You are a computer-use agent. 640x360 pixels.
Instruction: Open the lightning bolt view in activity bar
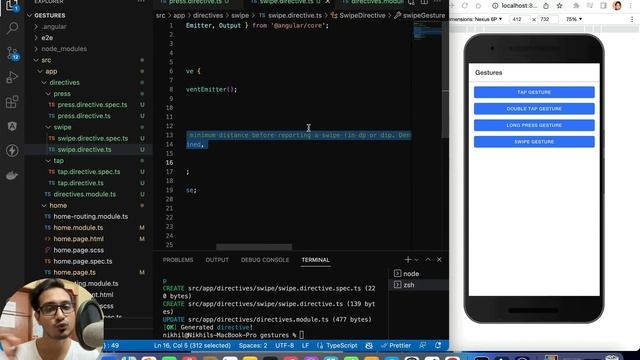12,151
